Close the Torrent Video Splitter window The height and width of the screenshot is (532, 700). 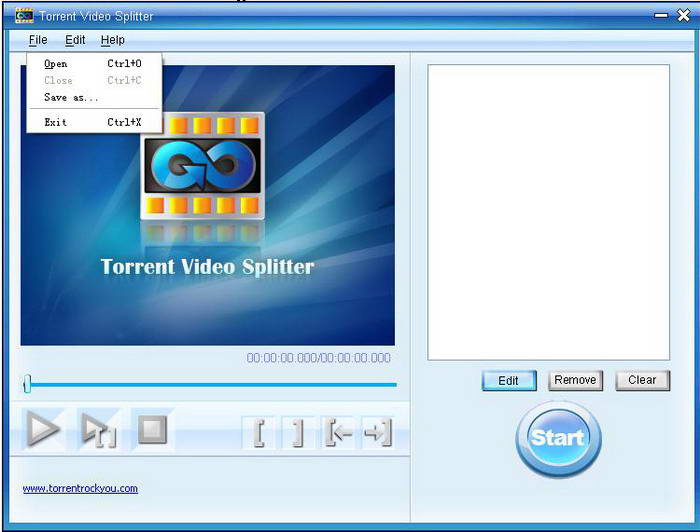[x=683, y=16]
